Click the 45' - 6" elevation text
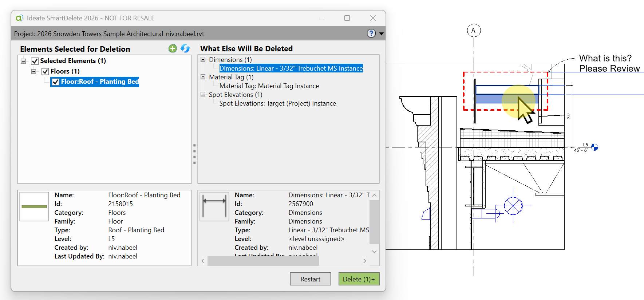The width and height of the screenshot is (644, 300). (x=581, y=150)
